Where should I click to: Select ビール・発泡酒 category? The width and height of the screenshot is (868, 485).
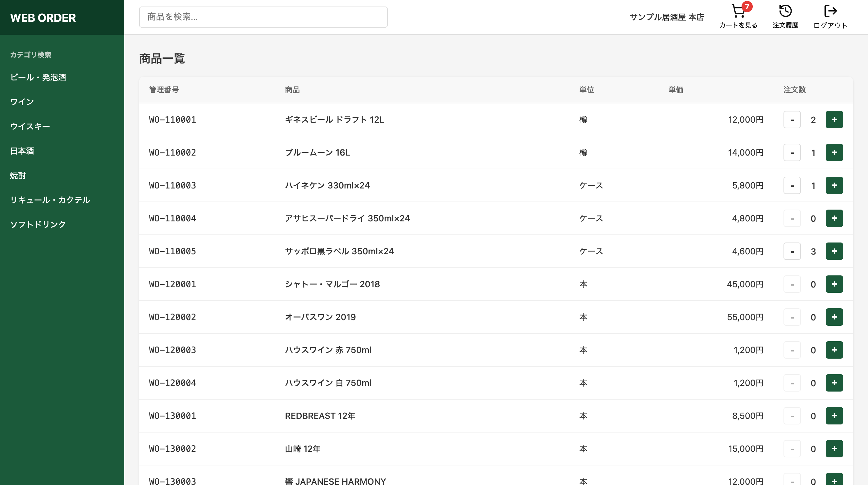coord(38,77)
